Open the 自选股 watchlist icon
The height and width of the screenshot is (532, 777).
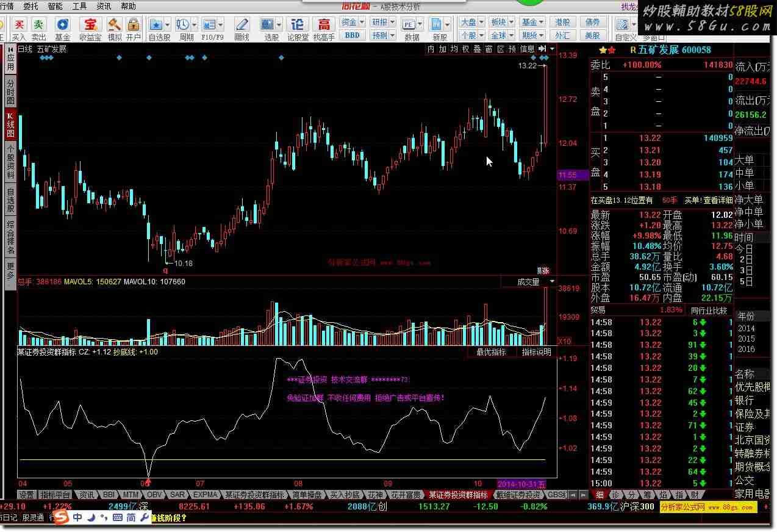click(x=156, y=24)
